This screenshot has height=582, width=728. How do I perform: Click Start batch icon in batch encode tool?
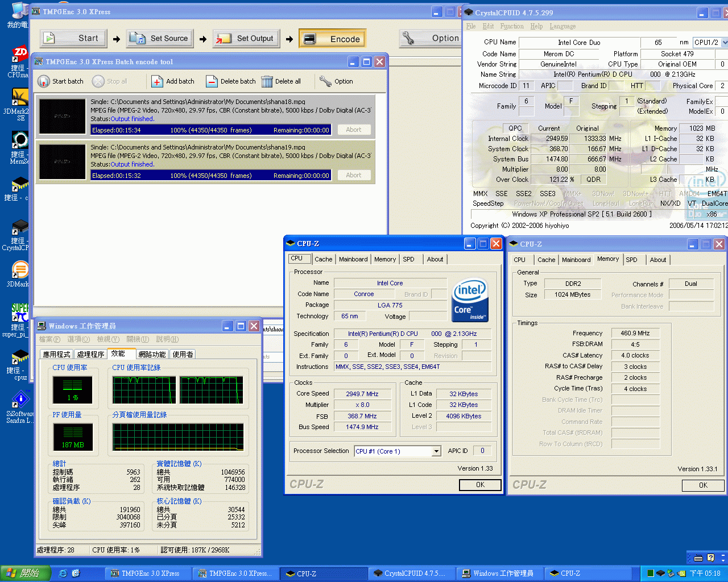44,81
